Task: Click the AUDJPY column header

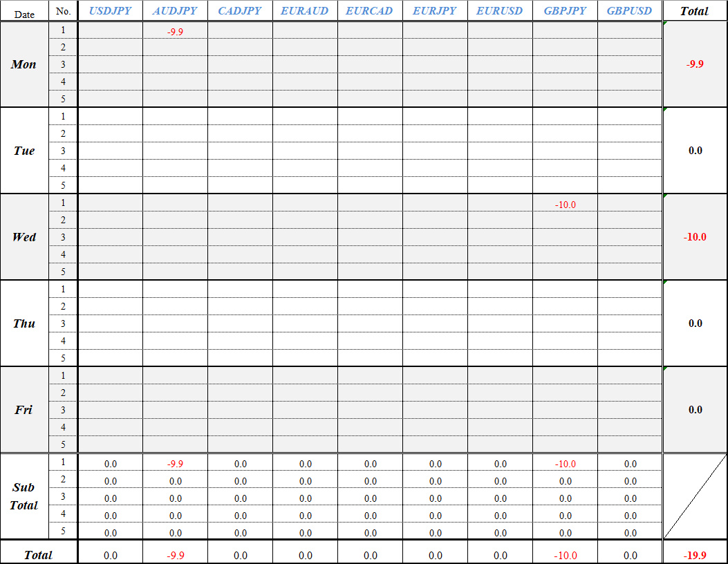Action: pyautogui.click(x=175, y=11)
